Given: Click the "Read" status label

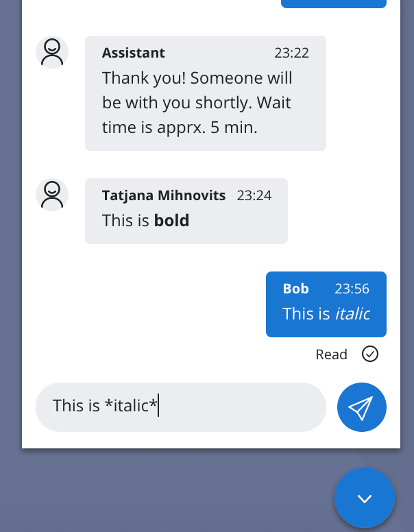Looking at the screenshot, I should click(x=332, y=354).
